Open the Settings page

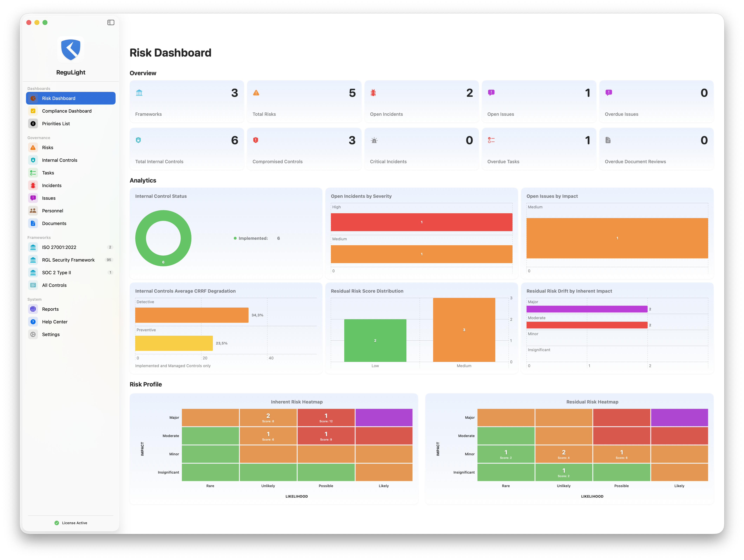click(x=51, y=334)
